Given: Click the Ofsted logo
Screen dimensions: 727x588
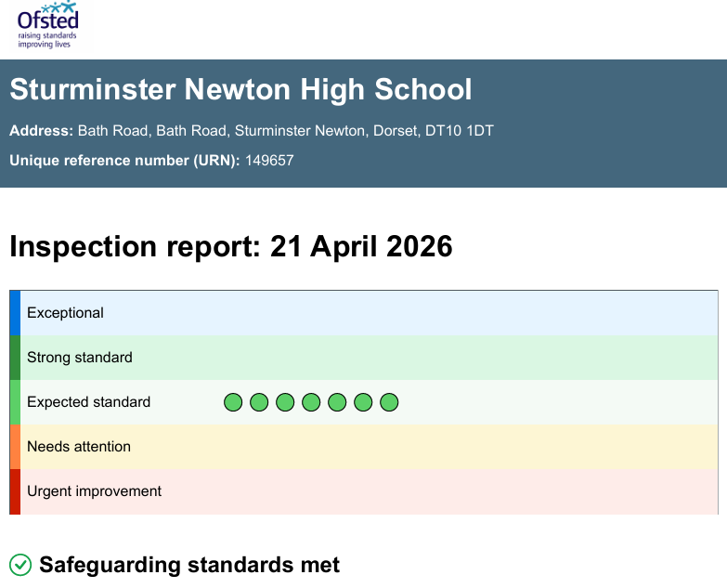Looking at the screenshot, I should pyautogui.click(x=47, y=24).
